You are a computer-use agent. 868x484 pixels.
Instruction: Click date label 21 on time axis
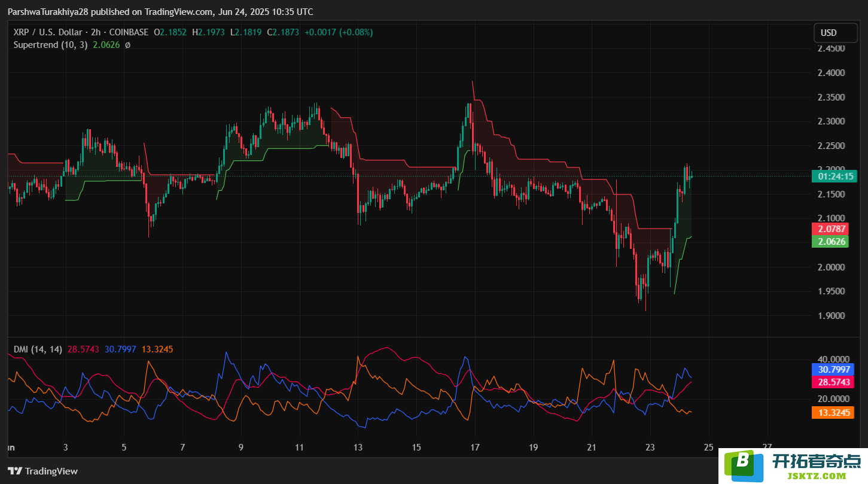point(592,447)
